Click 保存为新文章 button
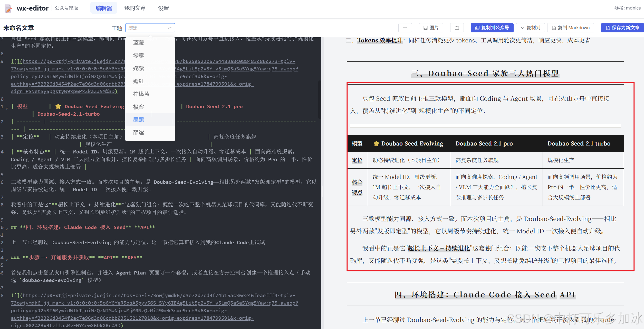The width and height of the screenshot is (644, 329). (622, 28)
